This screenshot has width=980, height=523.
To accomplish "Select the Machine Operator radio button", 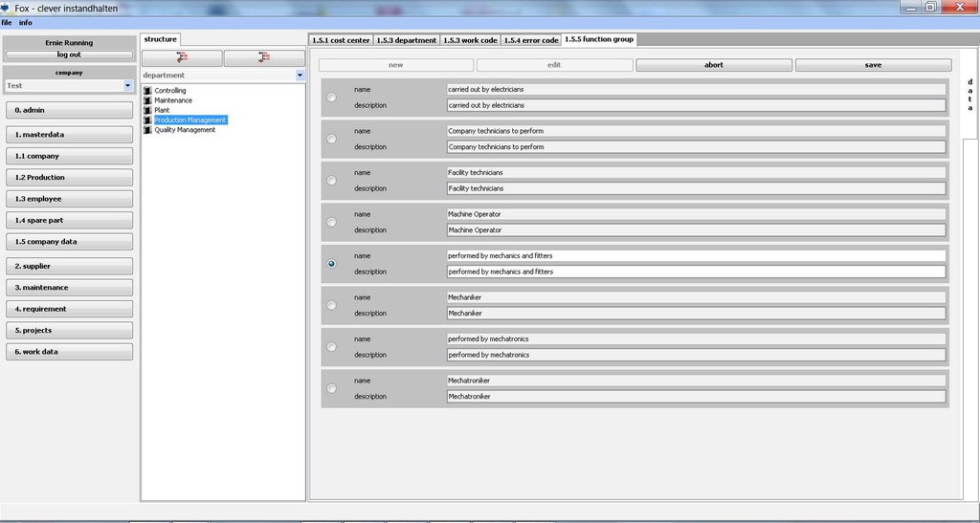I will [x=331, y=222].
